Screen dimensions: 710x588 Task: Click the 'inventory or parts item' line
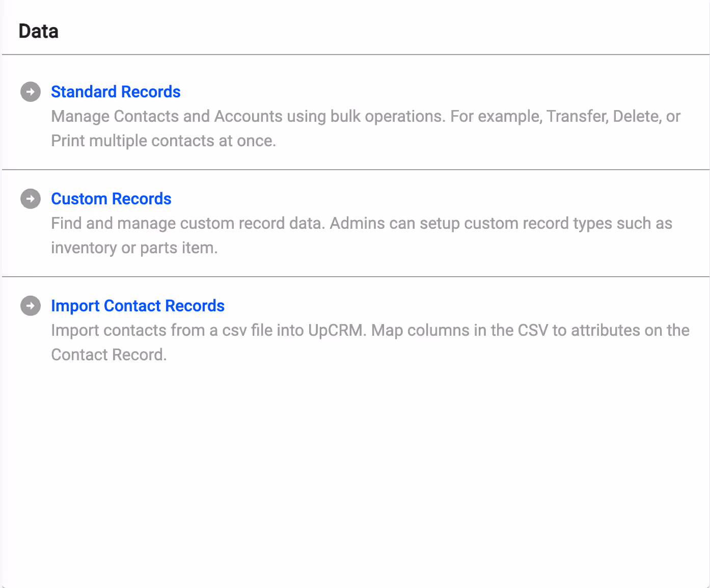[x=134, y=248]
